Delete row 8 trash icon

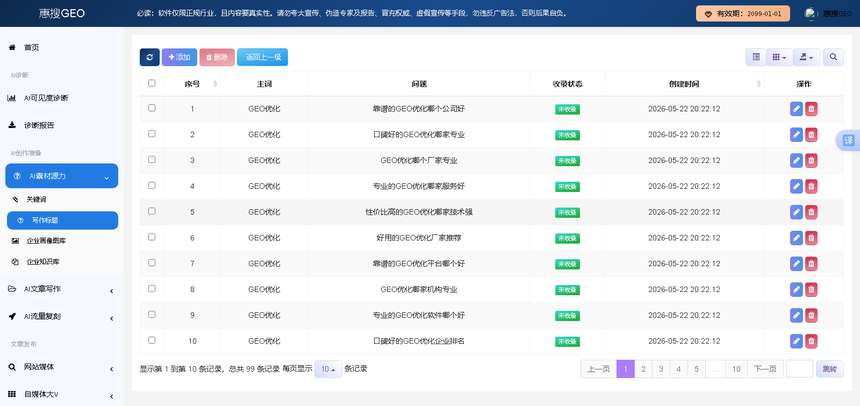click(811, 289)
